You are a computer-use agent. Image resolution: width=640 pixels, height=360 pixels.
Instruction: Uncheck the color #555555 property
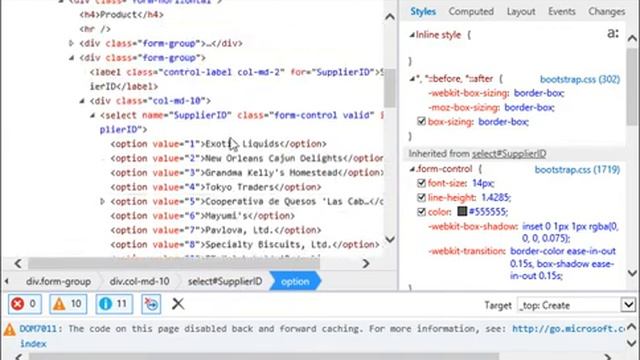coord(421,212)
